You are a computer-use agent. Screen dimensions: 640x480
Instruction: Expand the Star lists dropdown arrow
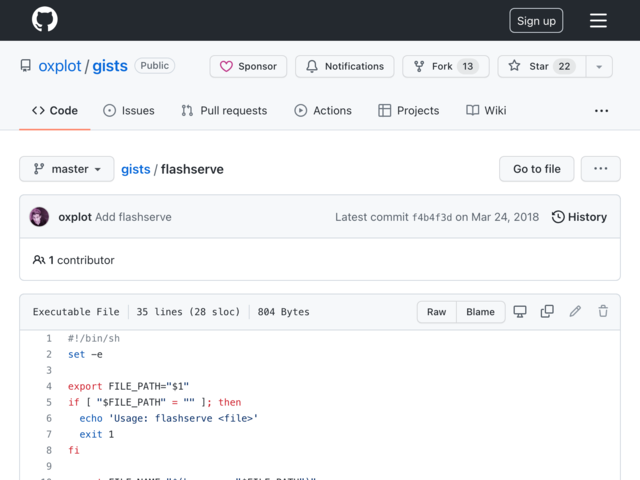click(599, 67)
